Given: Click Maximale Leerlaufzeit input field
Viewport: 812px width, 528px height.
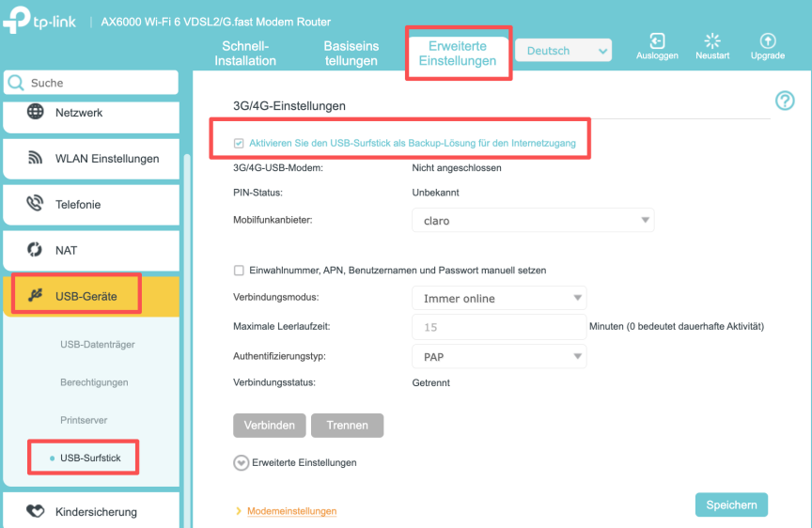Looking at the screenshot, I should pyautogui.click(x=499, y=327).
